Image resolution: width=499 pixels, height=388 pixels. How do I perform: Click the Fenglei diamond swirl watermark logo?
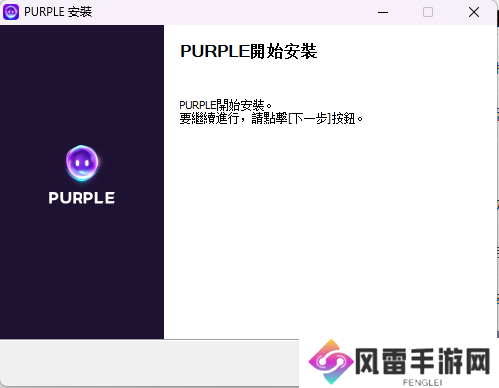(331, 362)
